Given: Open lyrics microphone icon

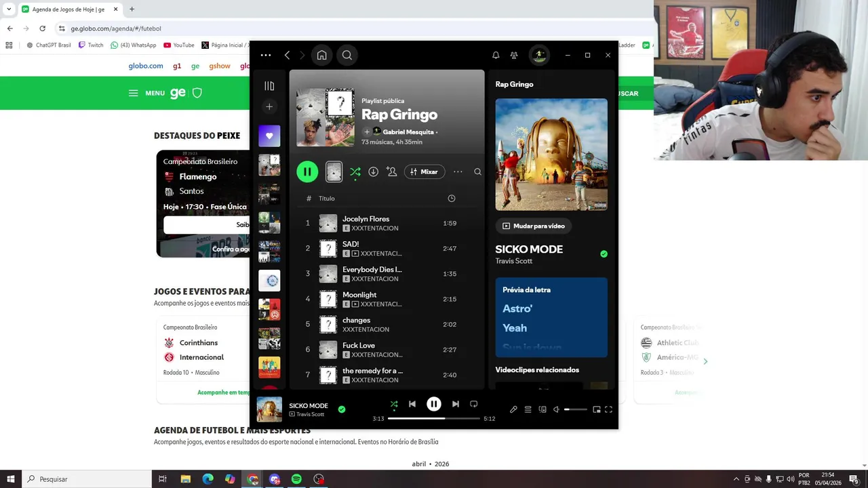Looking at the screenshot, I should pos(513,409).
